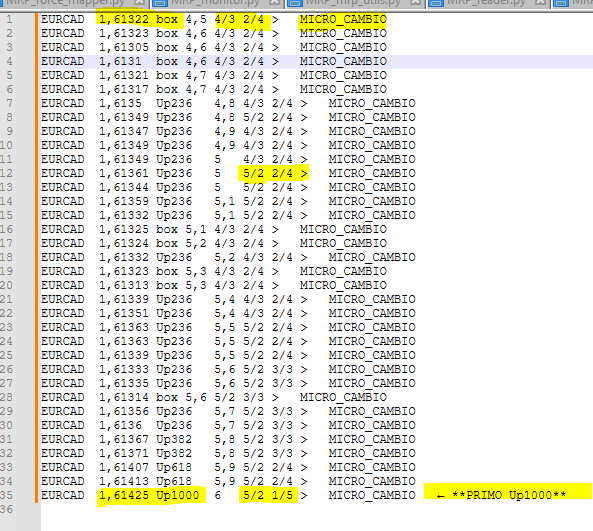
Task: Click EURCAD on line 35
Action: 62,495
